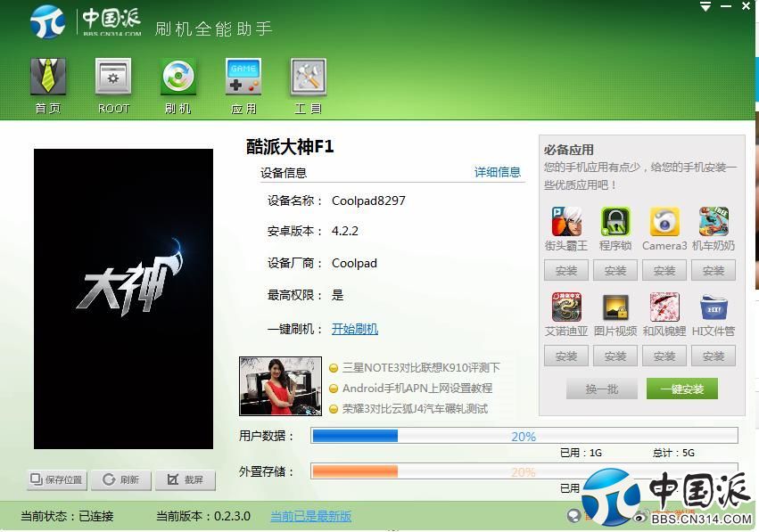Install 图片视频 with its 安装 button
Image resolution: width=759 pixels, height=532 pixels.
(x=615, y=356)
